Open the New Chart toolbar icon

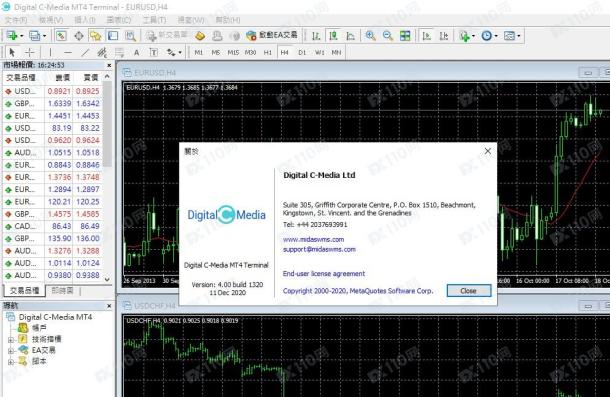pyautogui.click(x=12, y=36)
